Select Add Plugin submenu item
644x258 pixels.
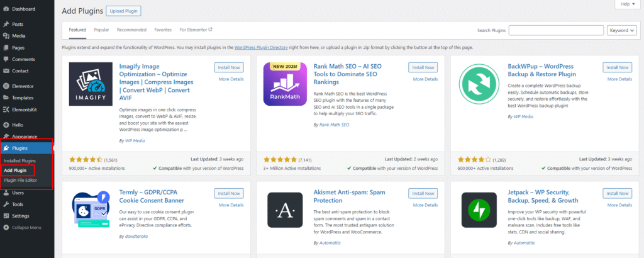click(15, 170)
